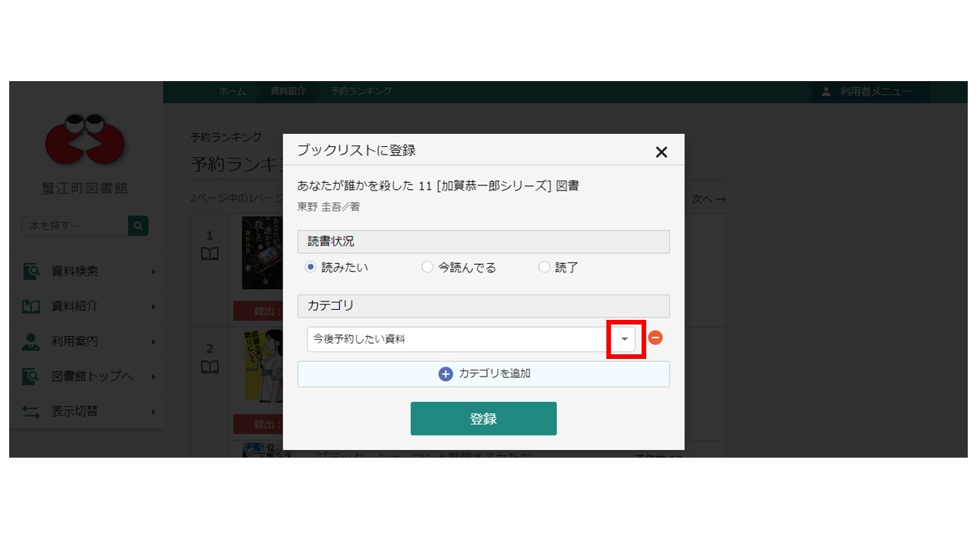Viewport: 980px width, 551px height.
Task: Click the rank 2 book cover thumbnail
Action: (263, 366)
